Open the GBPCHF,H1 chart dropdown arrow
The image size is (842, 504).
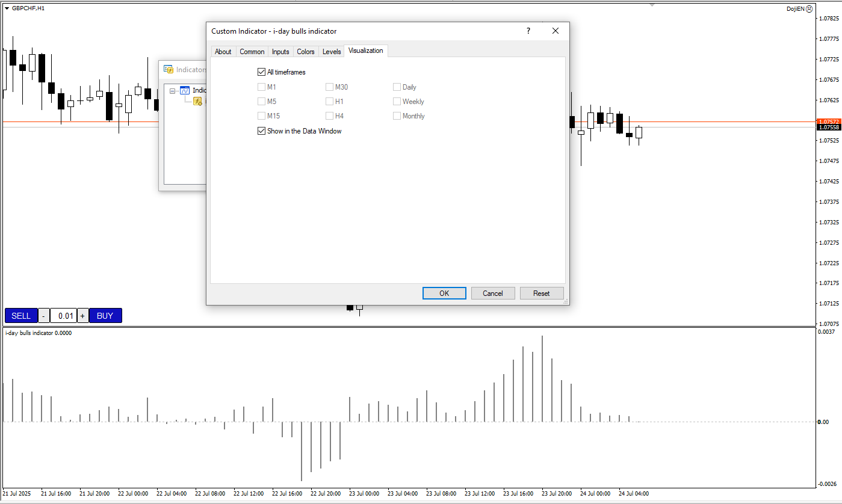[x=7, y=8]
